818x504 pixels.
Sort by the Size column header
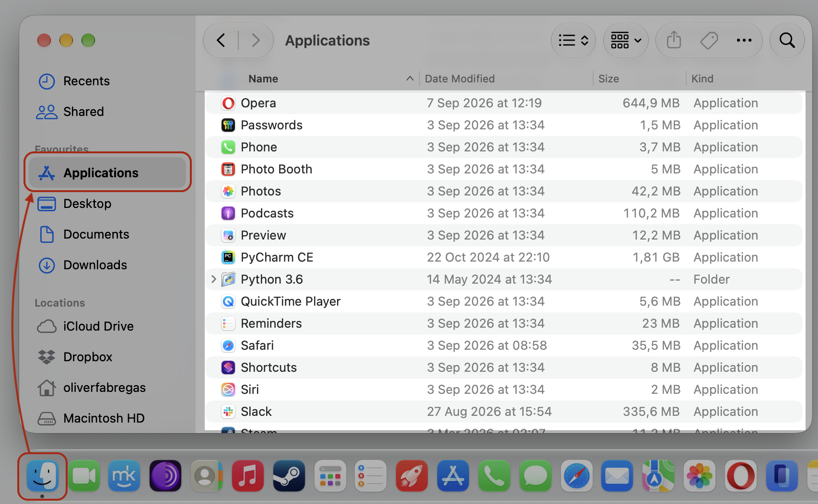[x=608, y=79]
